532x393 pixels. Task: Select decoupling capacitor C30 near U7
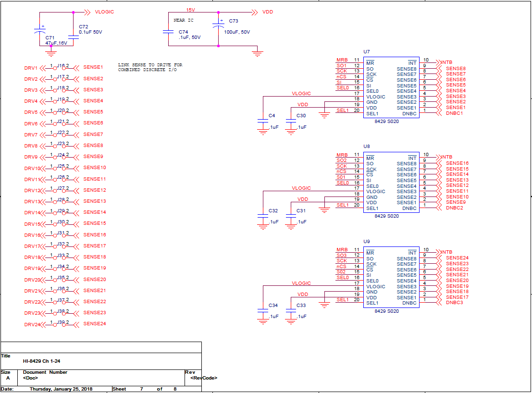coord(291,121)
